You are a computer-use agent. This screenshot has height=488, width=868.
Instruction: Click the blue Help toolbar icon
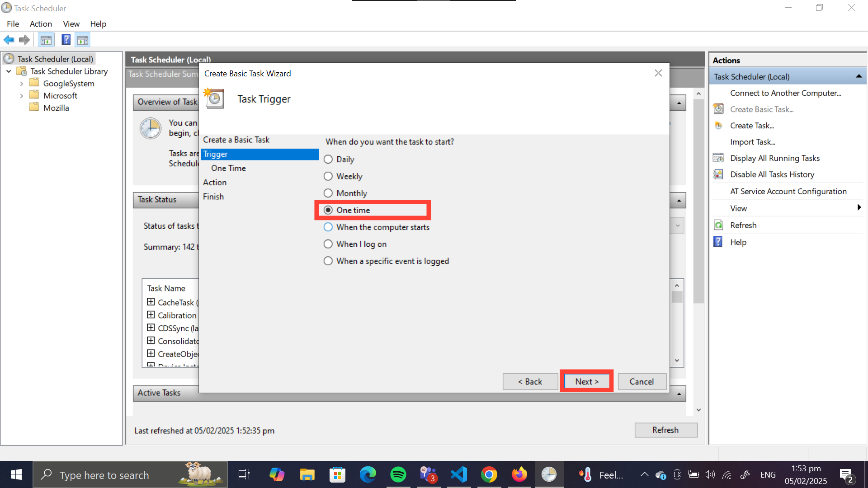[x=66, y=40]
